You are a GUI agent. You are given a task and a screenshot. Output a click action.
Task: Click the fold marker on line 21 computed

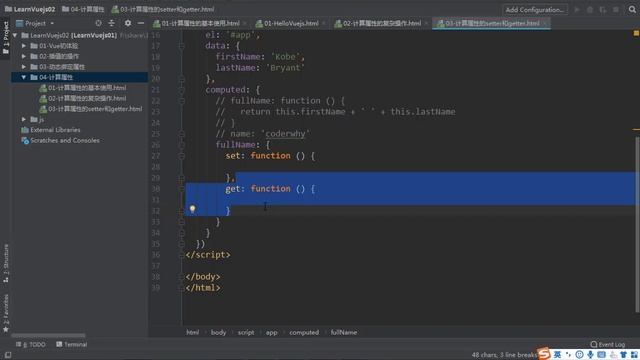(x=182, y=90)
